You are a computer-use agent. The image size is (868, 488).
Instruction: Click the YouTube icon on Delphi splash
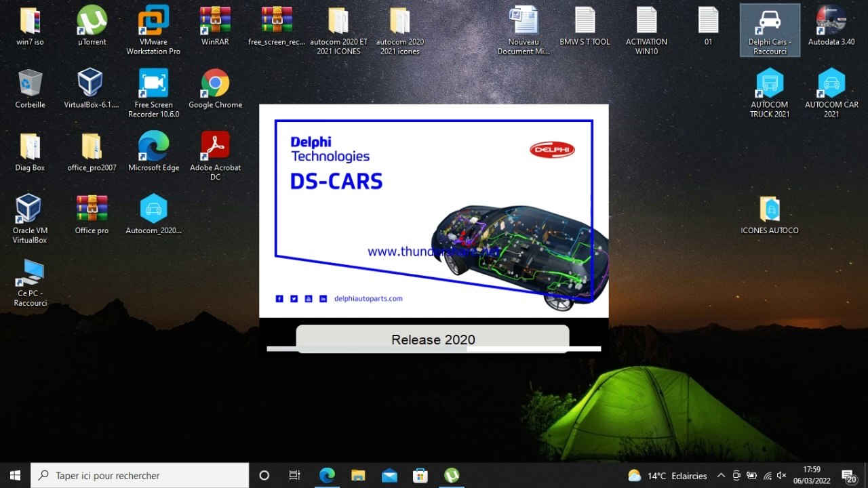click(x=309, y=299)
